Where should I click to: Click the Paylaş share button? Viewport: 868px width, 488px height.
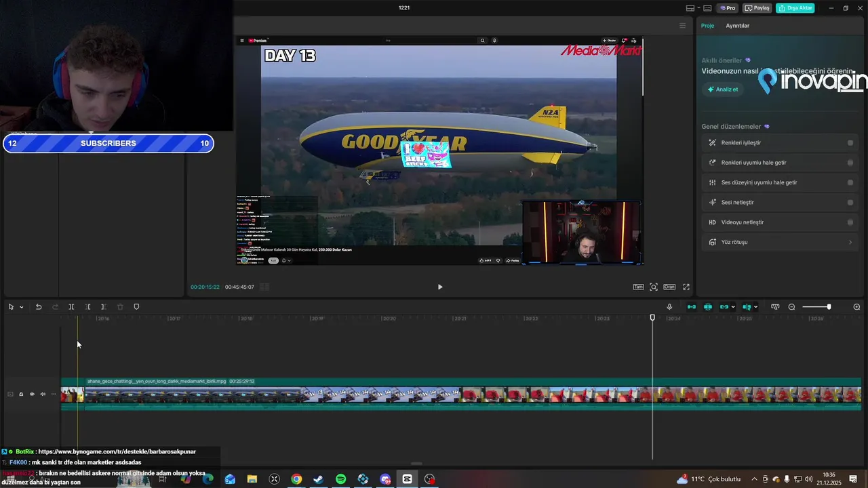(757, 8)
